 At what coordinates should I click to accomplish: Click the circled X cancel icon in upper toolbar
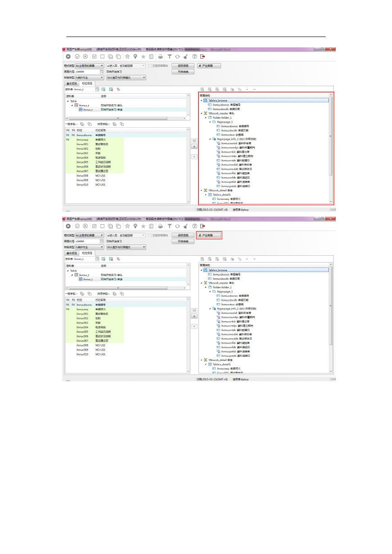85,56
